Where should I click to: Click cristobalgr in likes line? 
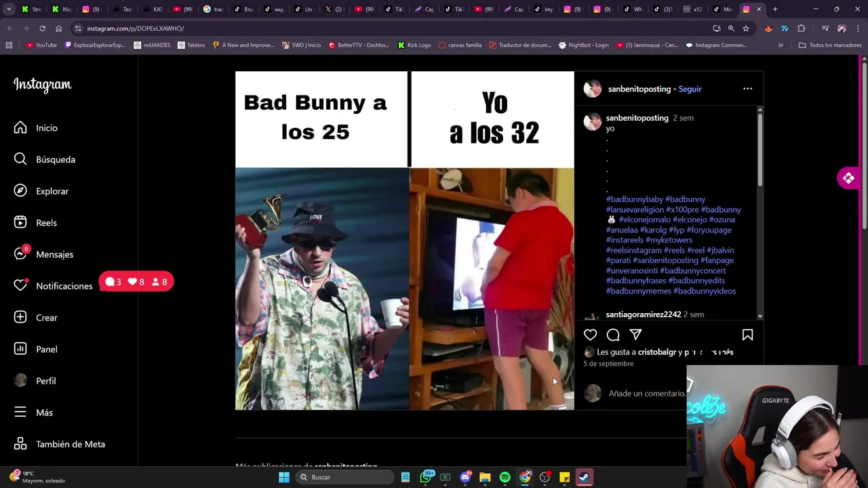pyautogui.click(x=657, y=352)
